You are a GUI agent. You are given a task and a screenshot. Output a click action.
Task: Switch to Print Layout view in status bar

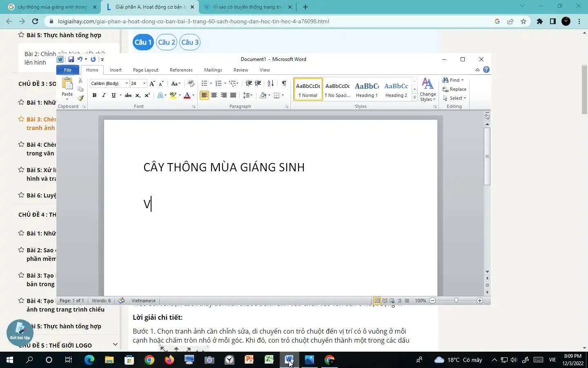377,301
